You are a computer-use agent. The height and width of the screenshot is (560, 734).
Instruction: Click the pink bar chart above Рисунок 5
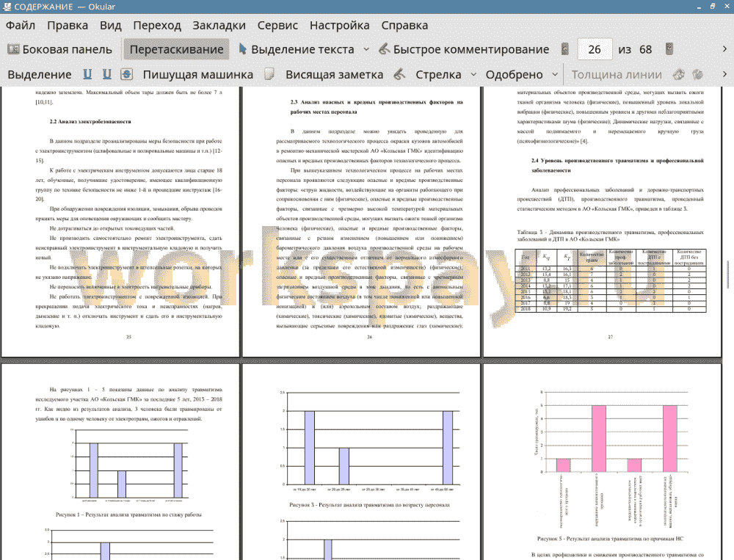(x=611, y=459)
